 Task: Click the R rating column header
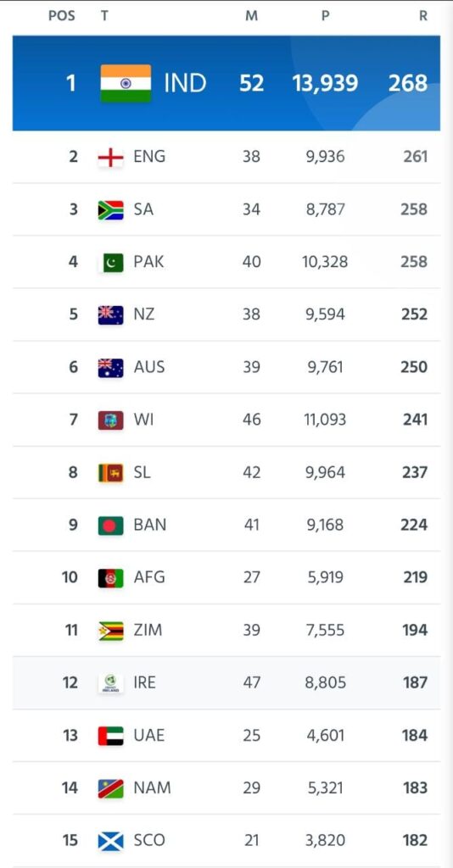click(x=423, y=16)
